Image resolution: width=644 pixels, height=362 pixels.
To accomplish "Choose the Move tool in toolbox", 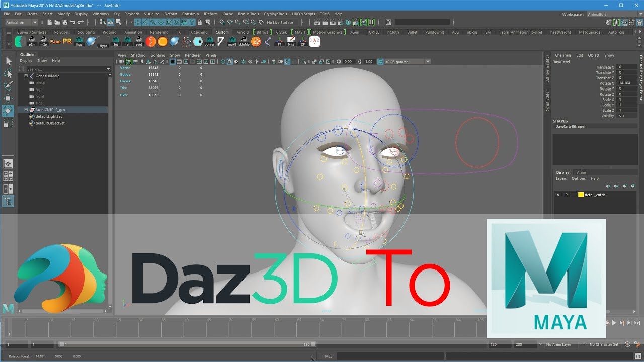I will [8, 98].
